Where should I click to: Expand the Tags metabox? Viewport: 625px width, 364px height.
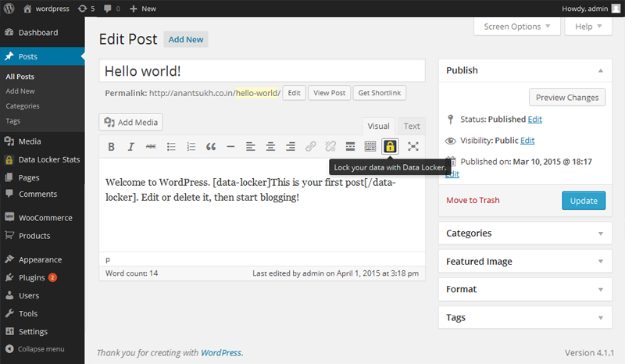[600, 318]
